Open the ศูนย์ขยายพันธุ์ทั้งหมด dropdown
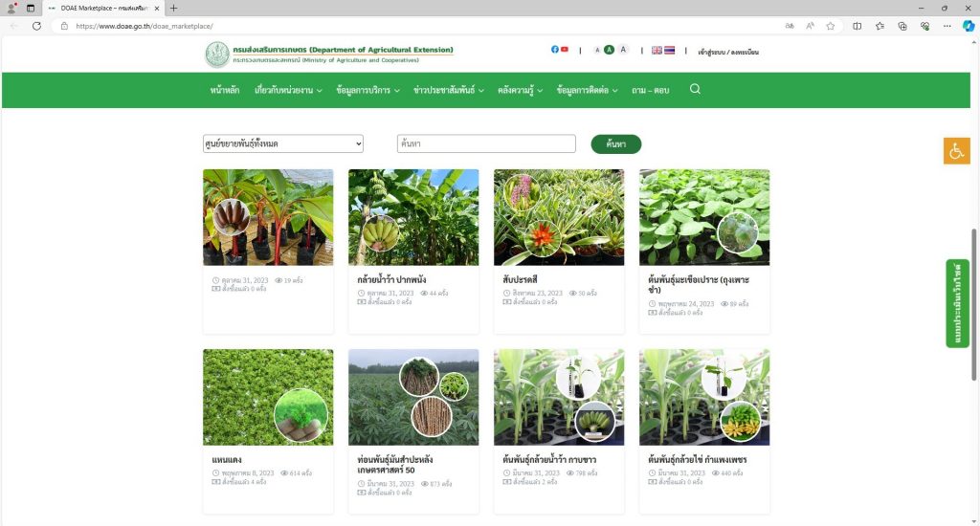This screenshot has width=980, height=526. click(x=283, y=144)
